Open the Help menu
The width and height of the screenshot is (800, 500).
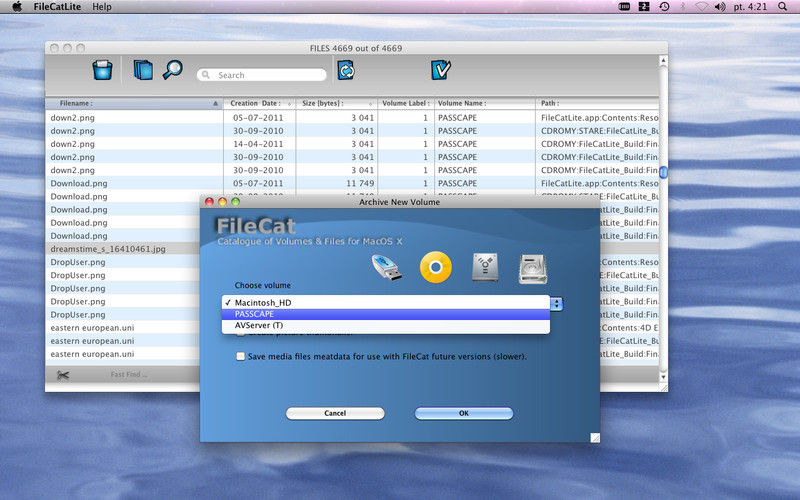102,7
